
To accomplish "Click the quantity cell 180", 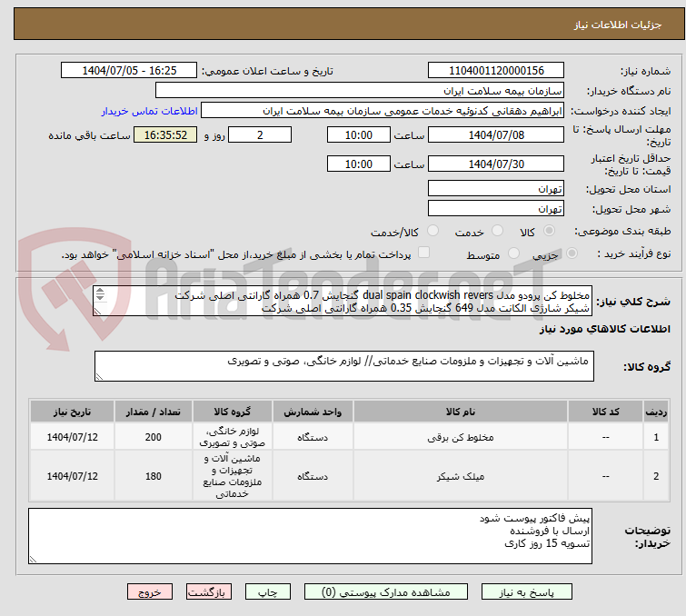I will pyautogui.click(x=154, y=476).
